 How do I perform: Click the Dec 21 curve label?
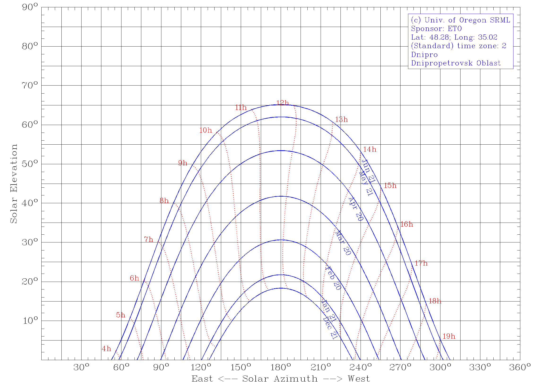pyautogui.click(x=330, y=328)
